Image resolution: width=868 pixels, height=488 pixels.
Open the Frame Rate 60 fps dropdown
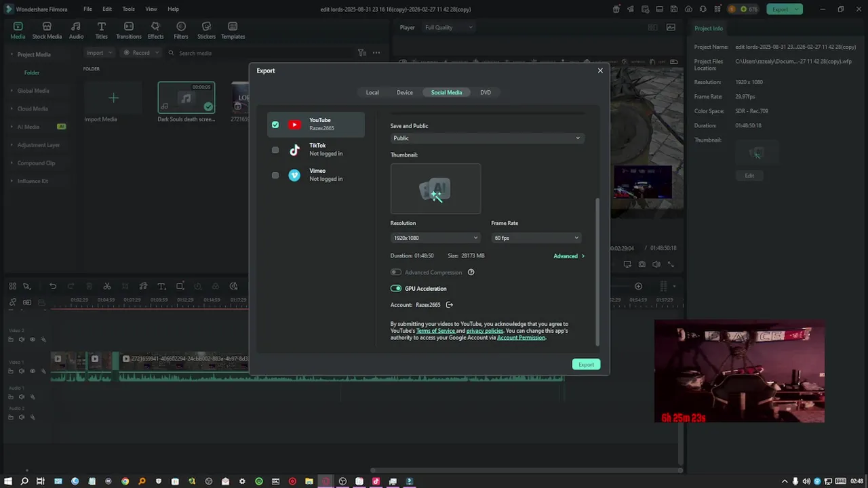[x=536, y=238]
